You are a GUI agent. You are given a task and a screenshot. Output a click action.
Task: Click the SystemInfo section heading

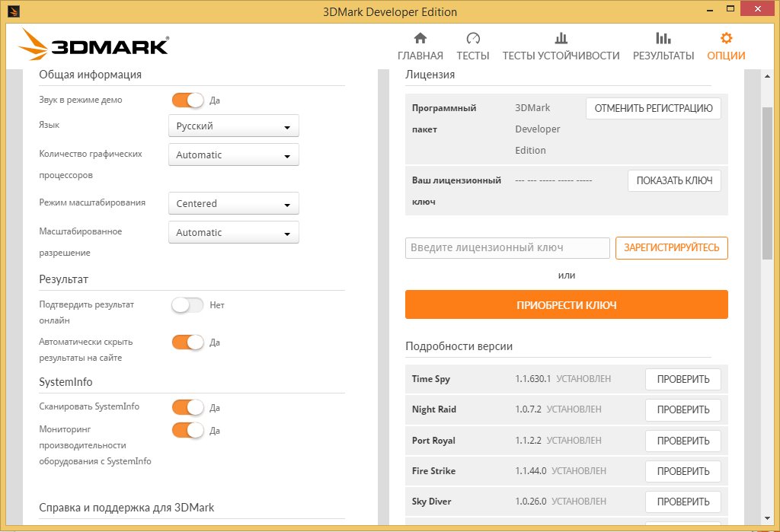pyautogui.click(x=66, y=382)
